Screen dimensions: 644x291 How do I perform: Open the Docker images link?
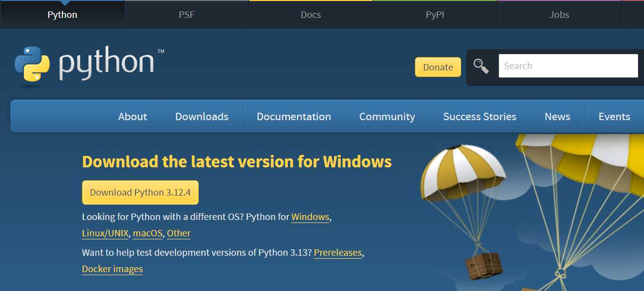pyautogui.click(x=112, y=269)
